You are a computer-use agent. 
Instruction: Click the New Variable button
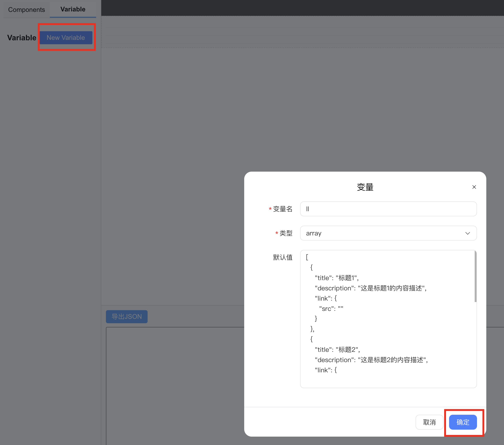66,37
